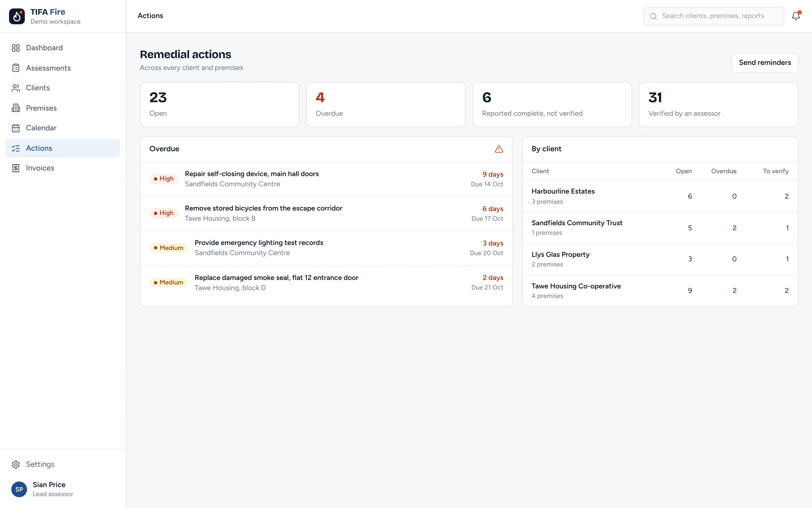Viewport: 812px width, 508px height.
Task: Click Send reminders button
Action: pos(765,62)
